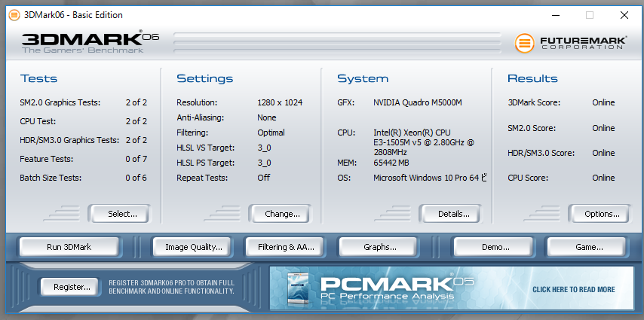The image size is (644, 320).
Task: Click the 3DMark Score 'Online' value
Action: click(603, 102)
